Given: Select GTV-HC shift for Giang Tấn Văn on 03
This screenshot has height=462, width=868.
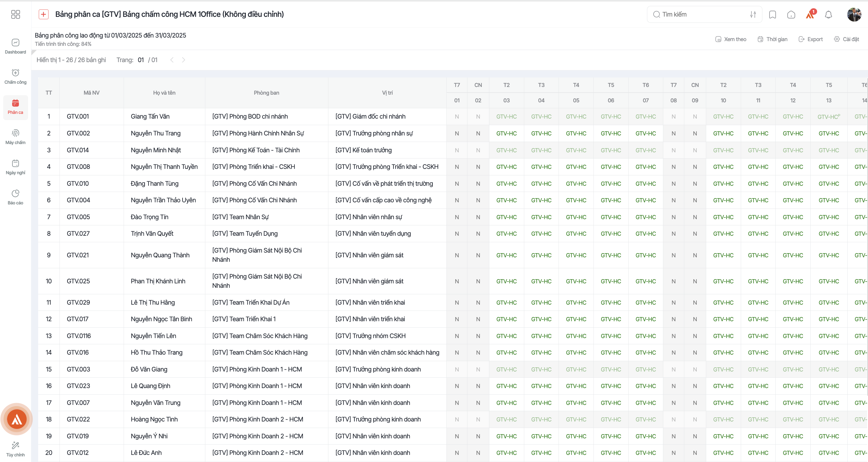Looking at the screenshot, I should pos(506,117).
